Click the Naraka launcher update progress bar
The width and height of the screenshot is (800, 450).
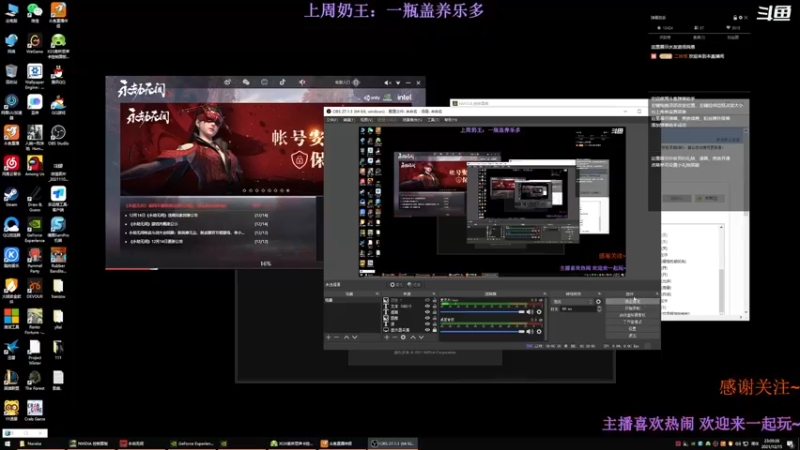214,268
